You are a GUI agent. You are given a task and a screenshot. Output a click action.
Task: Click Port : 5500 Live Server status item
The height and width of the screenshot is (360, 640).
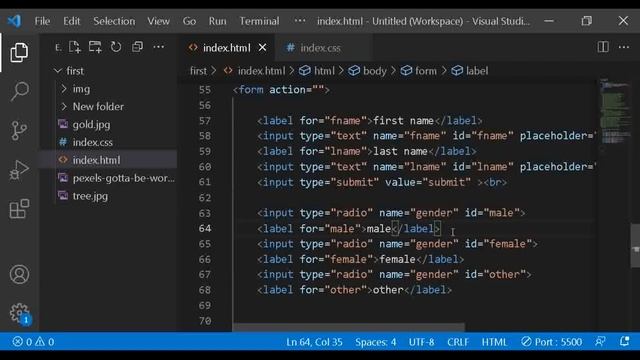551,342
